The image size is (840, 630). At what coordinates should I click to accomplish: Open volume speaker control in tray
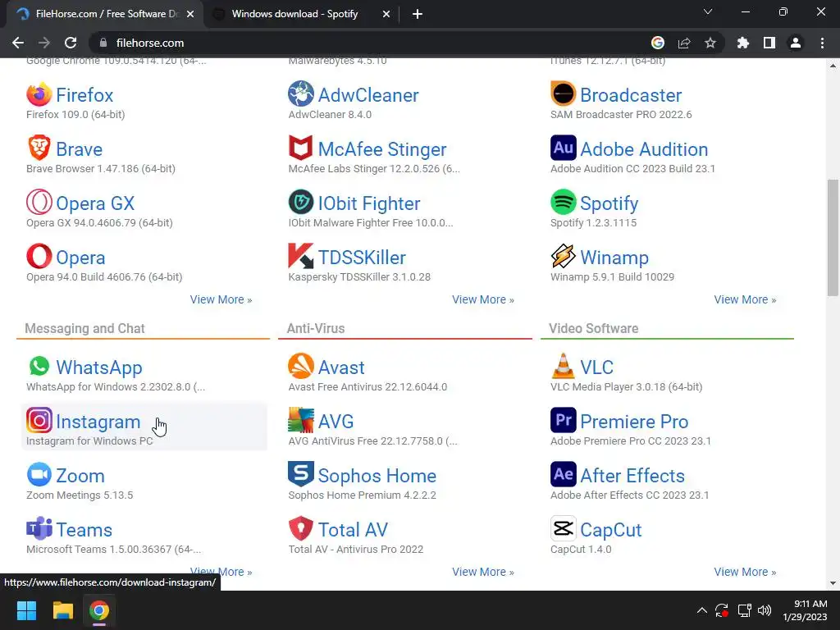[x=765, y=610]
